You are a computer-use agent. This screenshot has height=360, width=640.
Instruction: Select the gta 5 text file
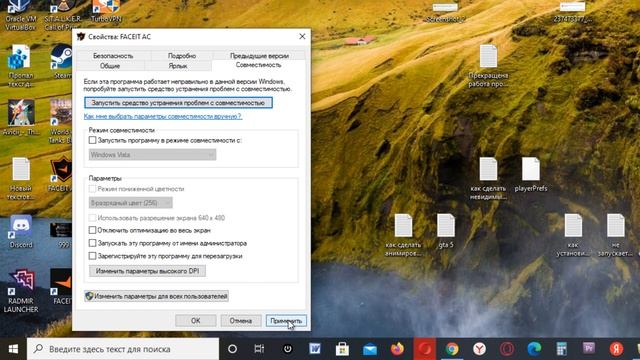pyautogui.click(x=446, y=231)
